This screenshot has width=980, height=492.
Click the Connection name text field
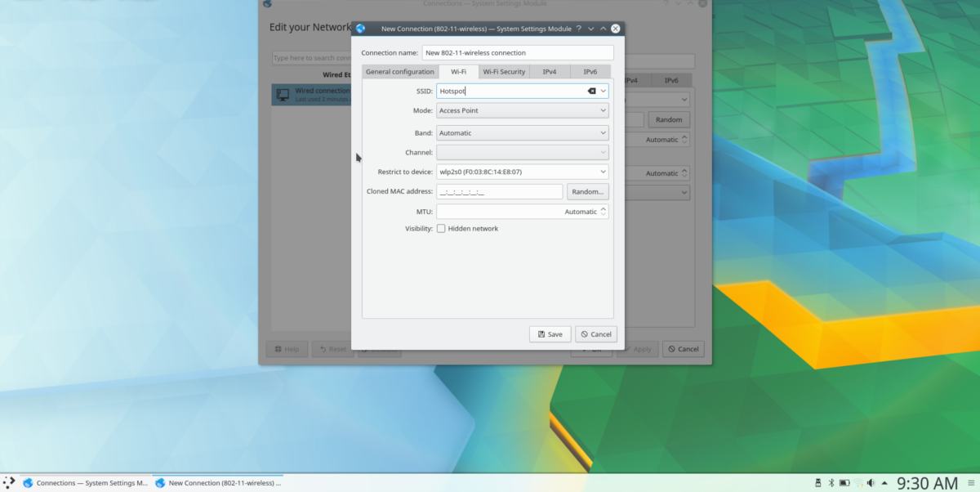point(518,52)
